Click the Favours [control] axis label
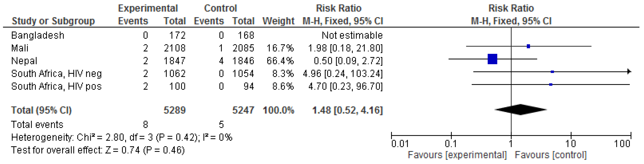The image size is (644, 164). pyautogui.click(x=551, y=155)
